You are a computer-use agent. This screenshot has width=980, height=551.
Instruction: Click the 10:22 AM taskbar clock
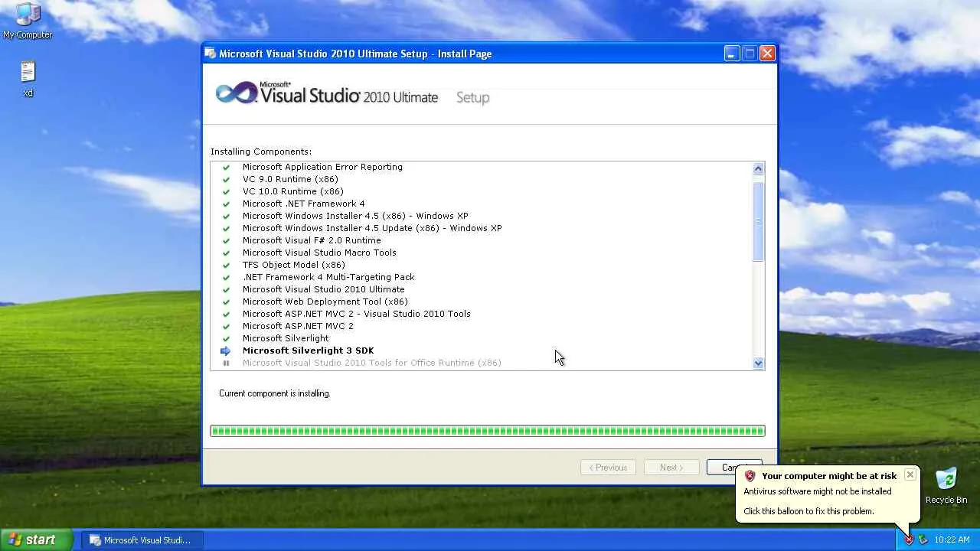click(952, 540)
